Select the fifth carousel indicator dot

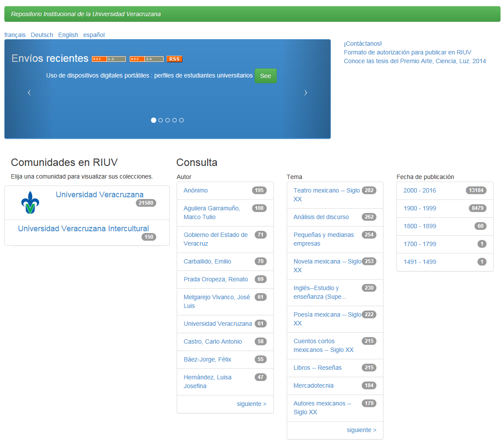click(181, 120)
